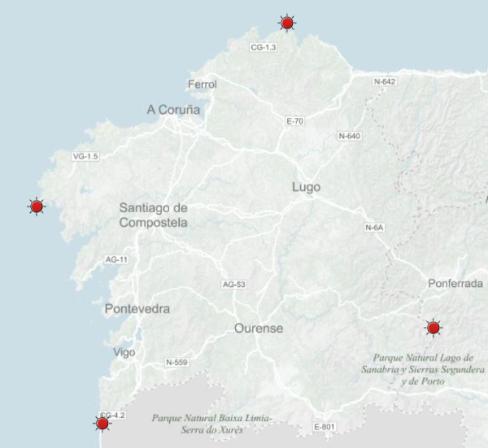Open the red marker south of Ponferrada
The image size is (488, 448).
pos(434,328)
